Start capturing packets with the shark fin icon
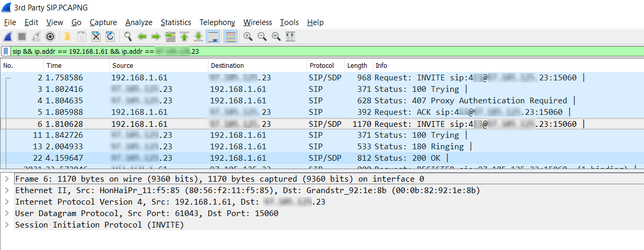 click(8, 37)
